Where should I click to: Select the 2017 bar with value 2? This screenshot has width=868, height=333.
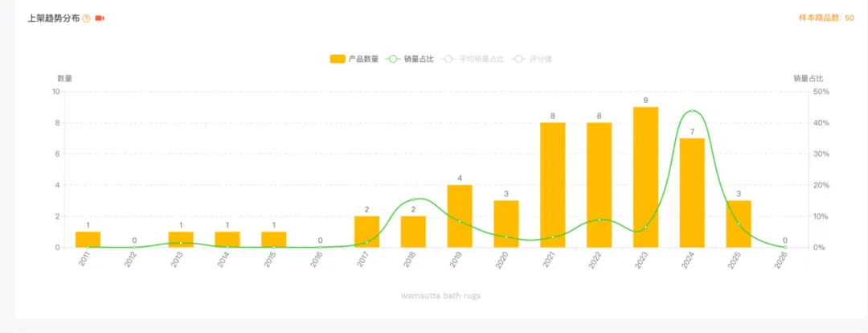(367, 232)
